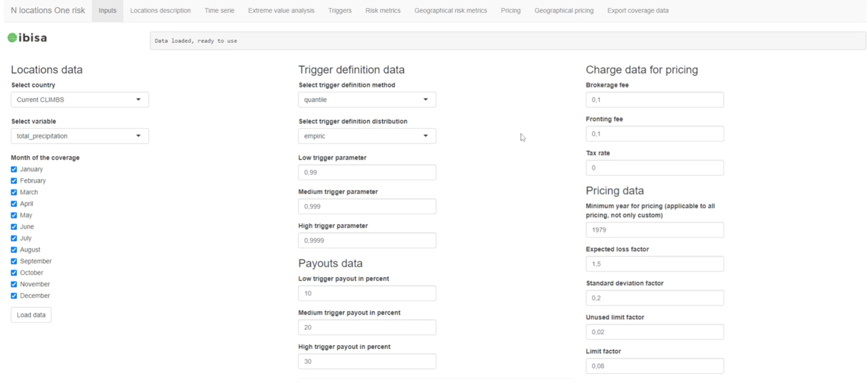Screen dimensions: 868x384
Task: Switch to Locations description tab
Action: pos(161,11)
